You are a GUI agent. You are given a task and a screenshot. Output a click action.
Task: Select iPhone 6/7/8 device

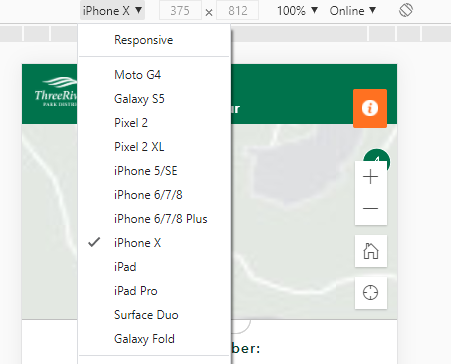154,195
